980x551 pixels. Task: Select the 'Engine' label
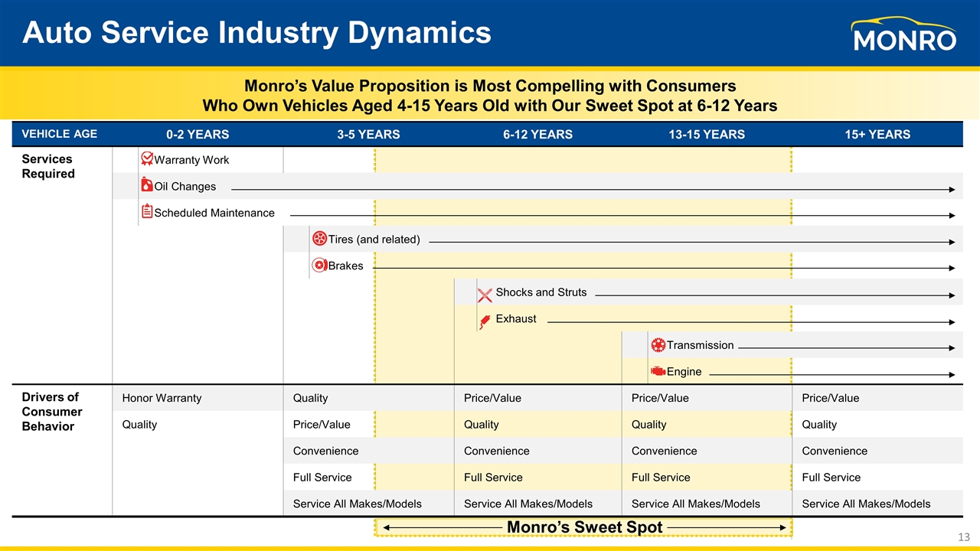(x=684, y=371)
